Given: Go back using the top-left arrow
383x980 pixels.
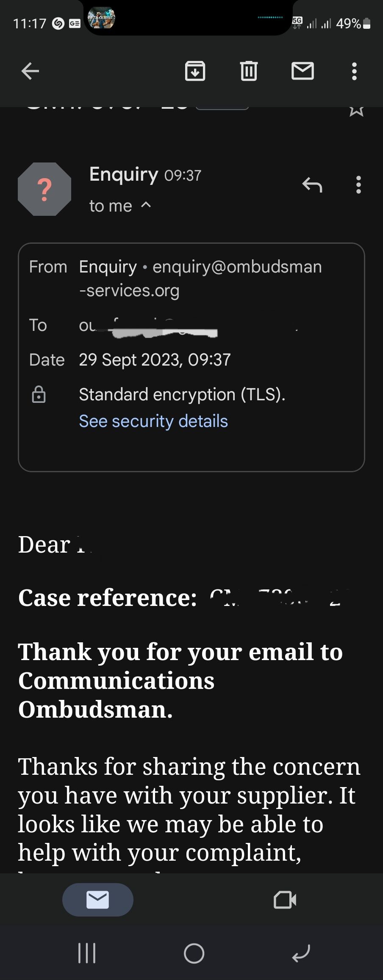Looking at the screenshot, I should tap(30, 71).
